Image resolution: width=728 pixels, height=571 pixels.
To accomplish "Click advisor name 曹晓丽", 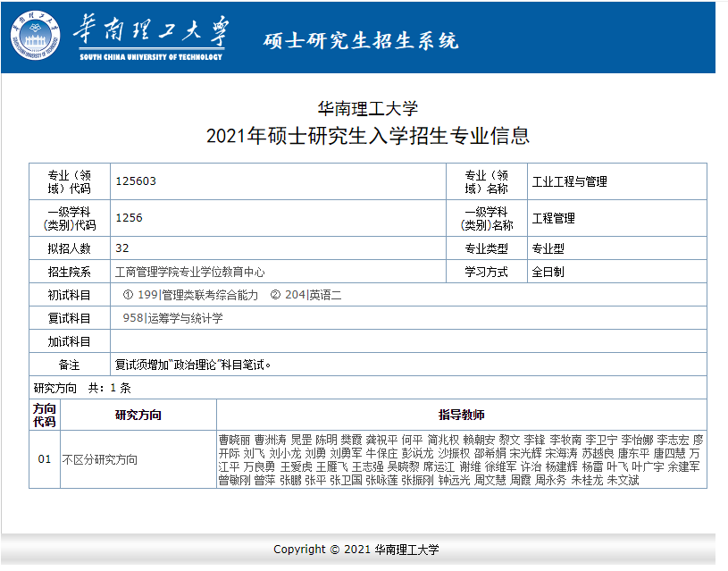I will [x=234, y=440].
